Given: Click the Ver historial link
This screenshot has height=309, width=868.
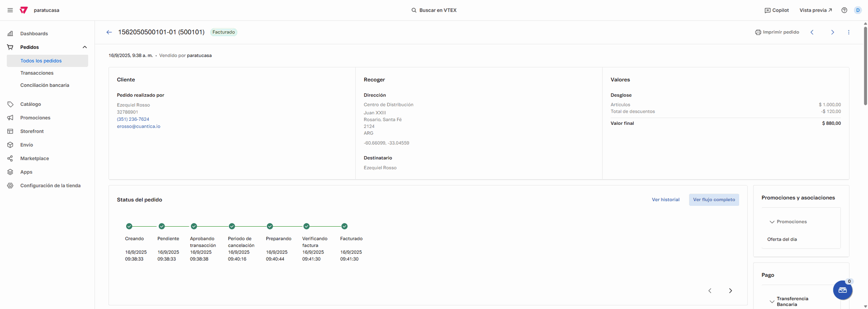Looking at the screenshot, I should pos(665,200).
